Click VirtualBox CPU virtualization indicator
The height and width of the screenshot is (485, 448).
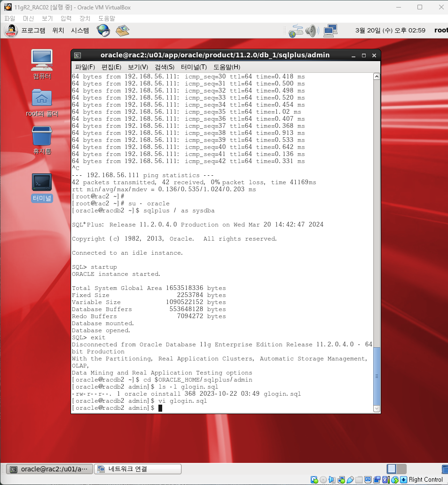click(386, 480)
